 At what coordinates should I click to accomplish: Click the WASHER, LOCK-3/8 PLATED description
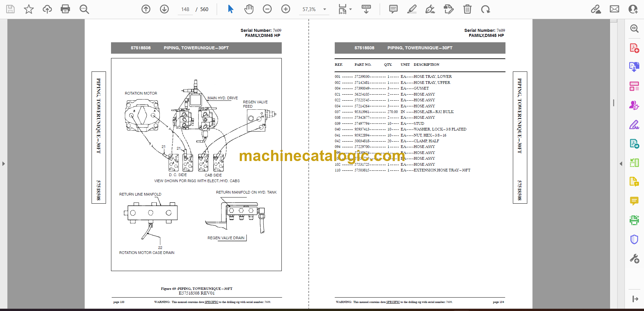coord(440,129)
